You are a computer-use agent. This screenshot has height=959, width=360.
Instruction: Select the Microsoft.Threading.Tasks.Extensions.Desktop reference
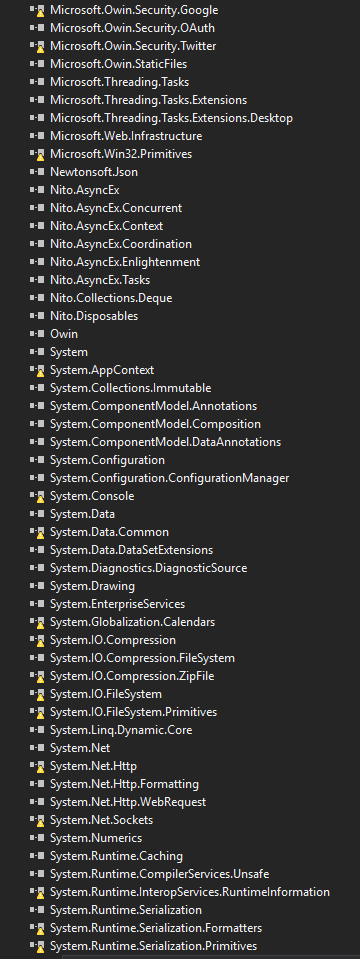coord(171,118)
